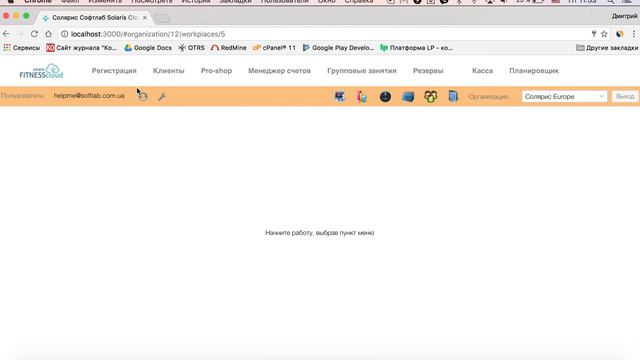Go back with browser back arrow

(6, 34)
